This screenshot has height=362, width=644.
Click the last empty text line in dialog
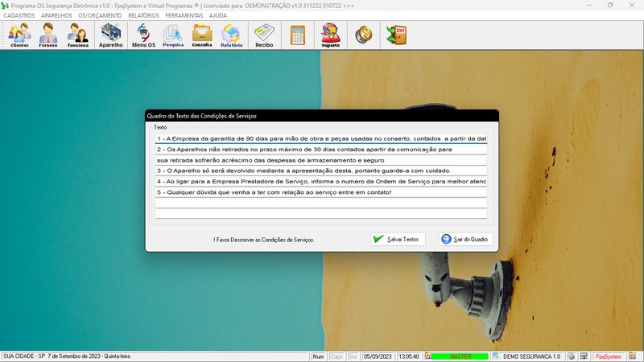[321, 213]
